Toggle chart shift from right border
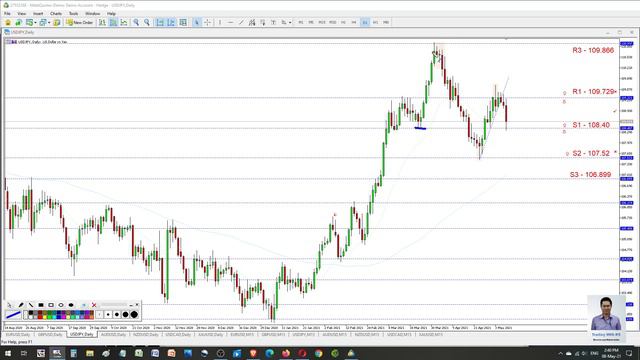640x360 pixels. pos(171,22)
